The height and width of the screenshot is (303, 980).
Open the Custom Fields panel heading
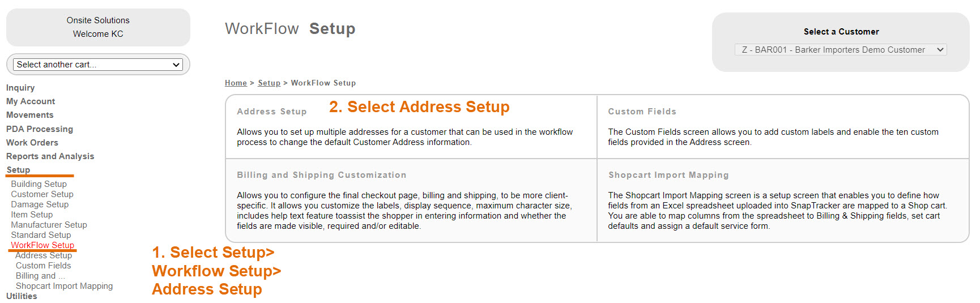point(642,112)
